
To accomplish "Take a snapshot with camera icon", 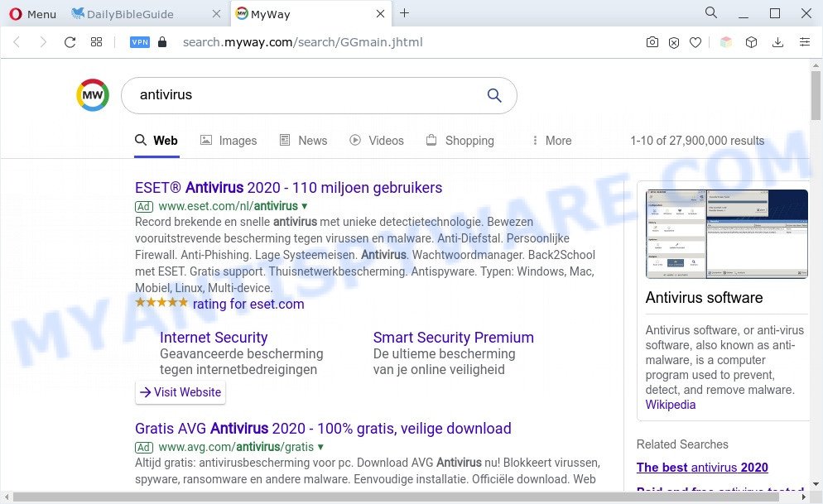I will coord(652,42).
